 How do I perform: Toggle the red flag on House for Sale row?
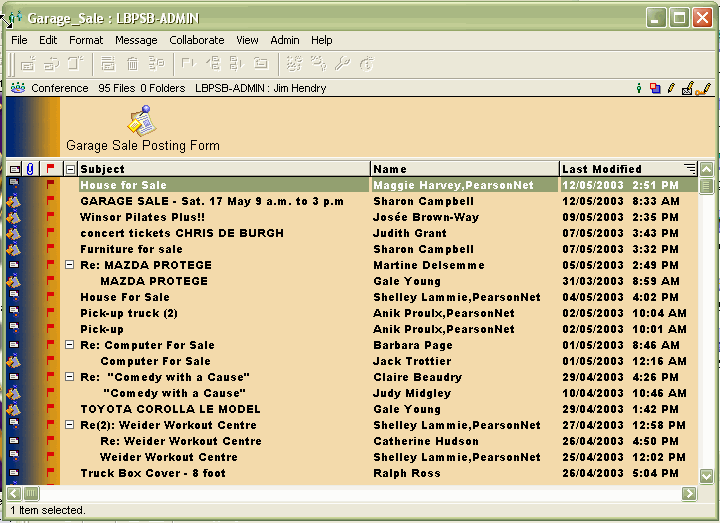coord(51,185)
